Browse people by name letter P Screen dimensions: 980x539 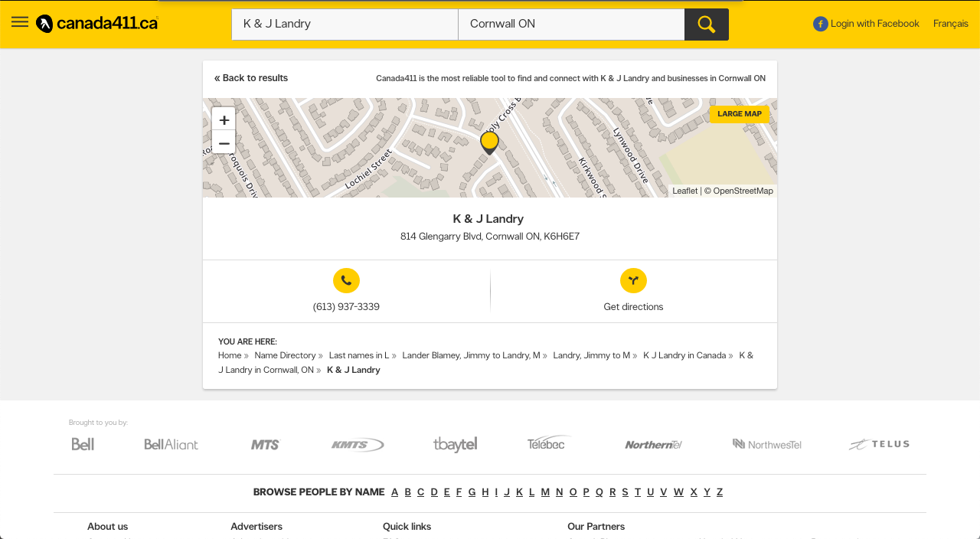[586, 492]
